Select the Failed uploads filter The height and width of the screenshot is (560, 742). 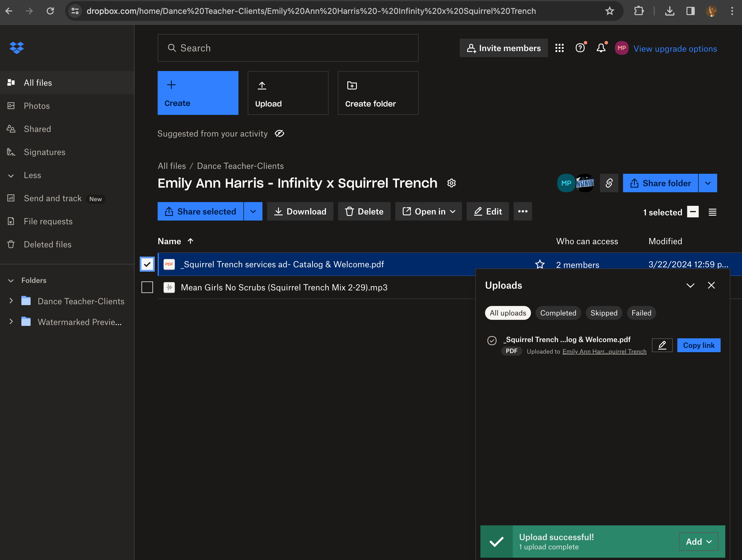click(641, 313)
